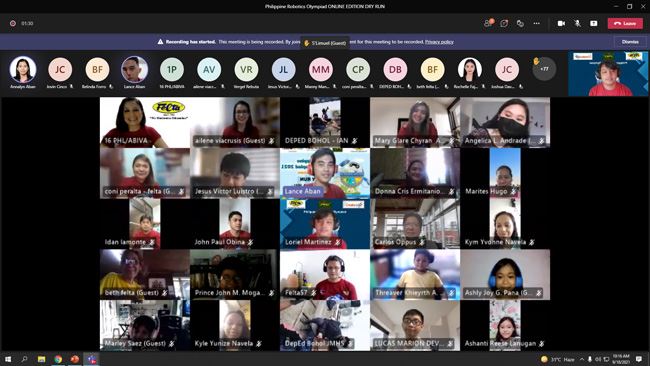Expand hidden system tray icons chevron
The width and height of the screenshot is (650, 366).
point(582,359)
